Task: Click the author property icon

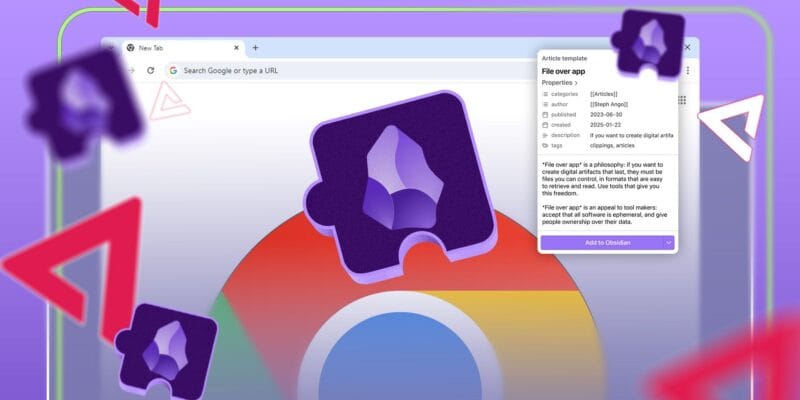Action: click(545, 105)
